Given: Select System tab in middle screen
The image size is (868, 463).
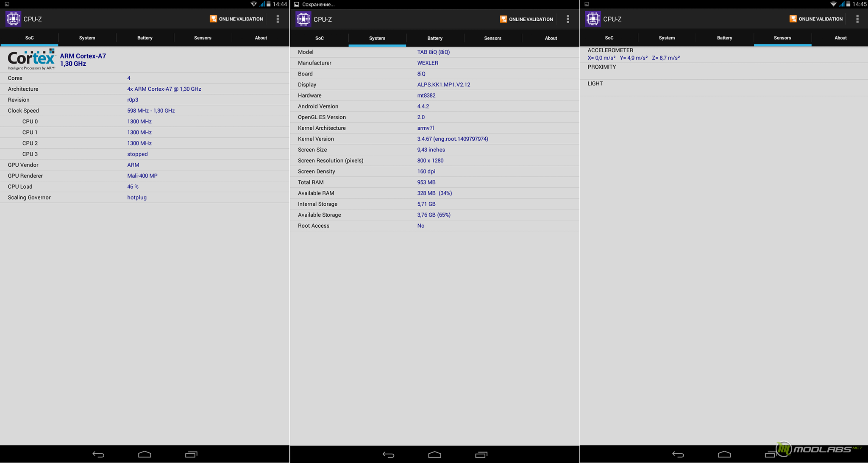Looking at the screenshot, I should [377, 38].
